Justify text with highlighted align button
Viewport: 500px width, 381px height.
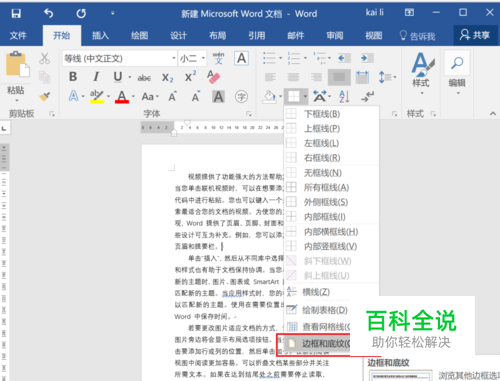tap(339, 77)
